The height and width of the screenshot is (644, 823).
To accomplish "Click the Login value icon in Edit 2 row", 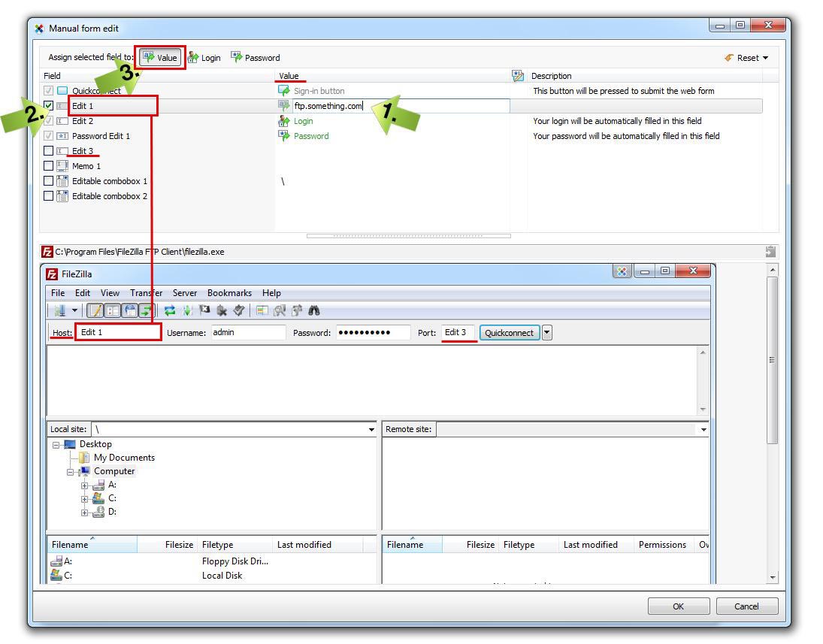I will [x=284, y=121].
